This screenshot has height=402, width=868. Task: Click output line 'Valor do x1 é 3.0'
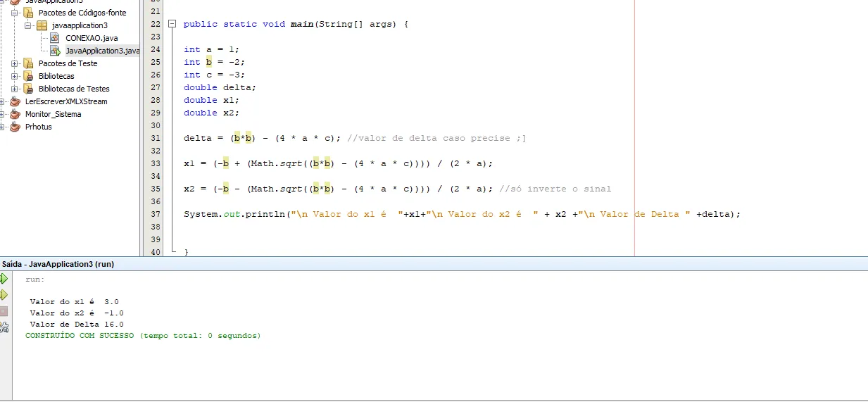point(75,302)
